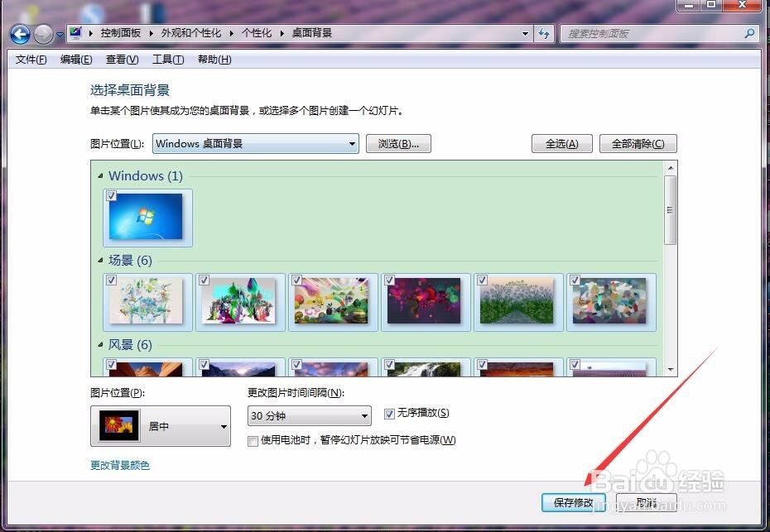Expand arrow after 个性化 breadcrumb
Screen dimensions: 770x532
[x=282, y=33]
